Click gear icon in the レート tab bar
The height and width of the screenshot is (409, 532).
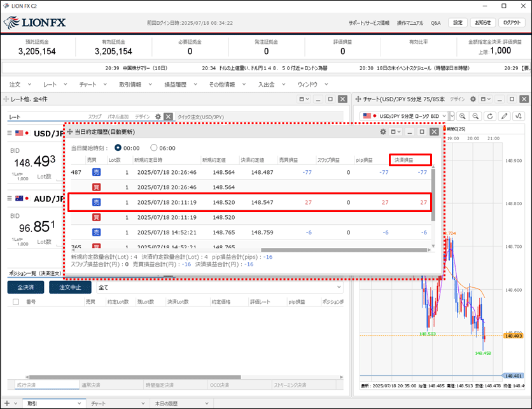[x=158, y=117]
